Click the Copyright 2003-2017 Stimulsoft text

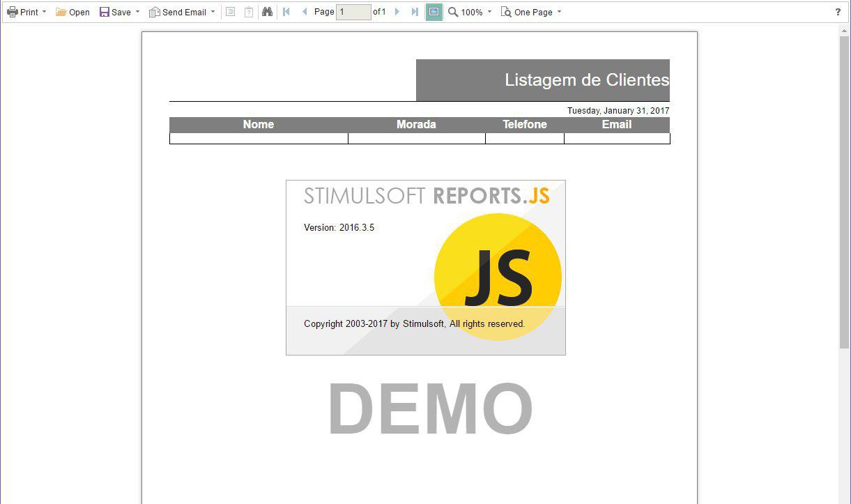(414, 324)
